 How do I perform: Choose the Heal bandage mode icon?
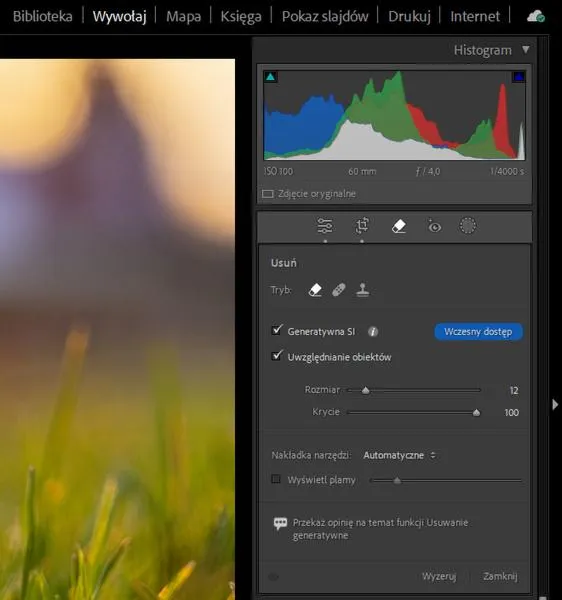(x=339, y=290)
